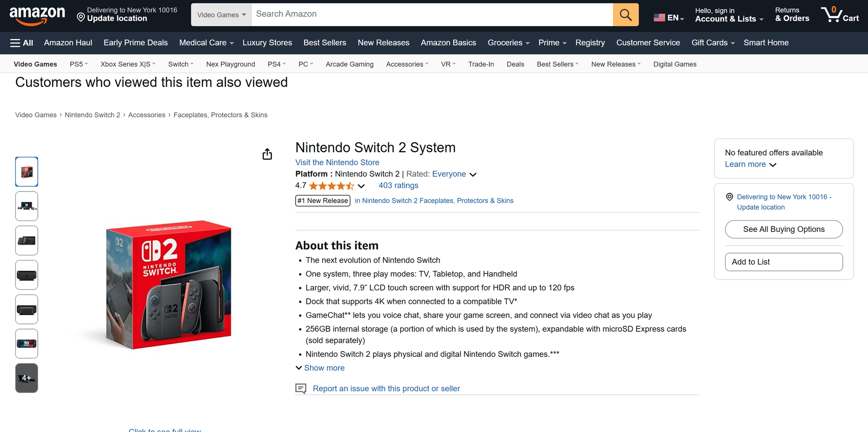Screen dimensions: 868x432
Task: Click the share icon above product image
Action: point(267,154)
